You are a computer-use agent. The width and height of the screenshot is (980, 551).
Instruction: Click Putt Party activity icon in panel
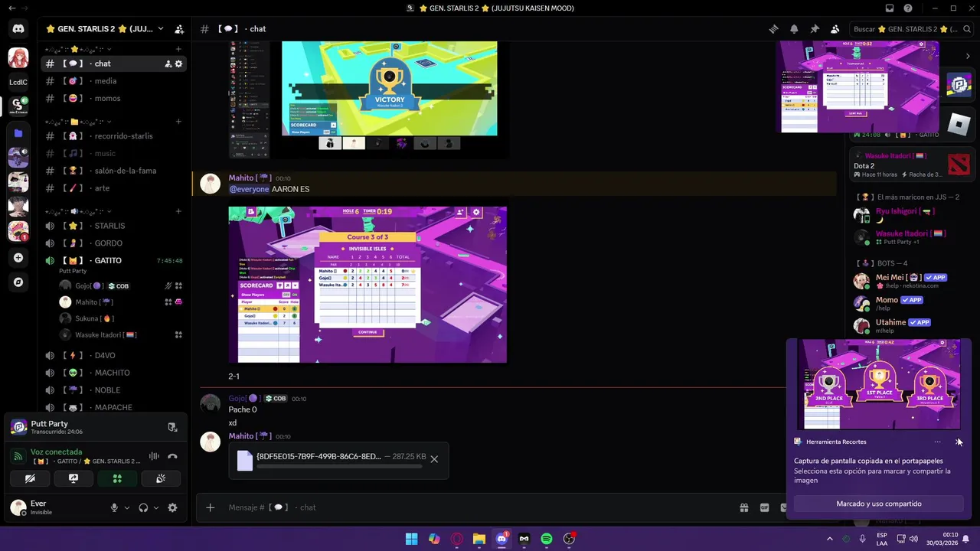pyautogui.click(x=19, y=427)
